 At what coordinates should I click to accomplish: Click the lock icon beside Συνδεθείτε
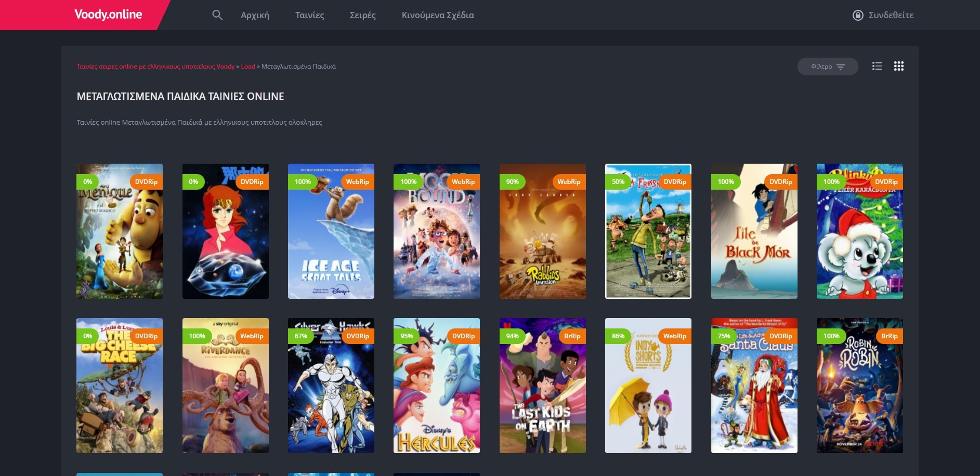click(x=858, y=15)
